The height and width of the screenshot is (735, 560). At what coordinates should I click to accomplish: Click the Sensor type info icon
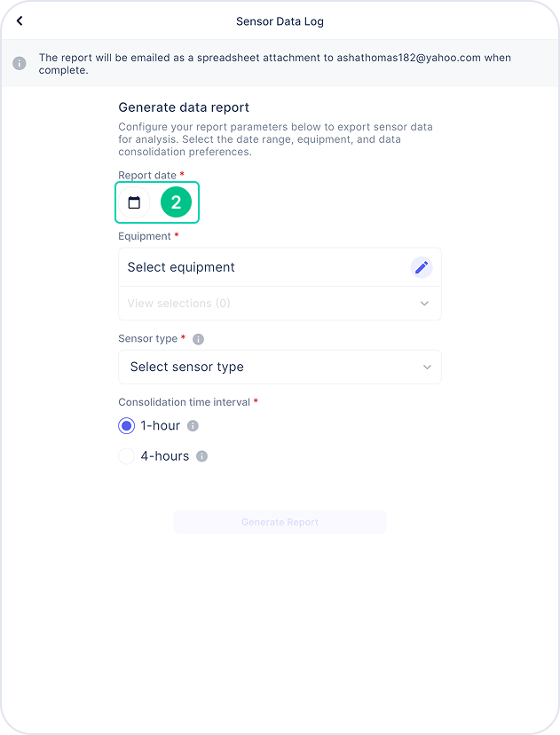pos(198,339)
